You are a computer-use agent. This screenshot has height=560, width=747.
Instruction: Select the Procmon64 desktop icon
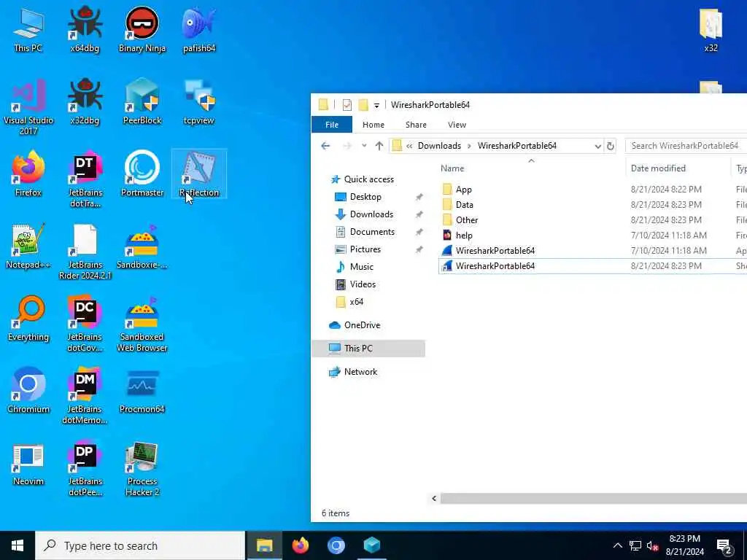click(x=142, y=391)
